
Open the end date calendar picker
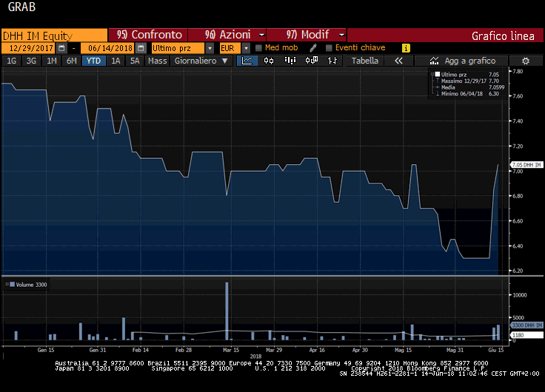click(139, 48)
